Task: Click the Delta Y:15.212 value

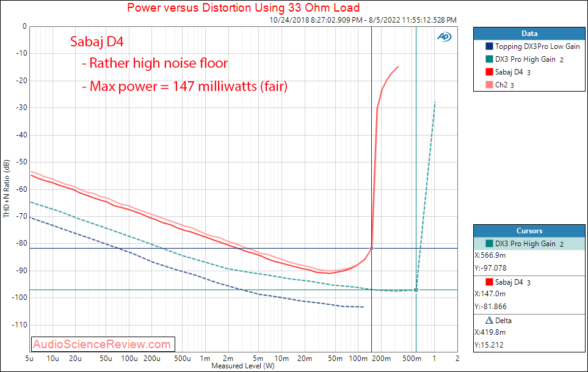Action: (489, 345)
